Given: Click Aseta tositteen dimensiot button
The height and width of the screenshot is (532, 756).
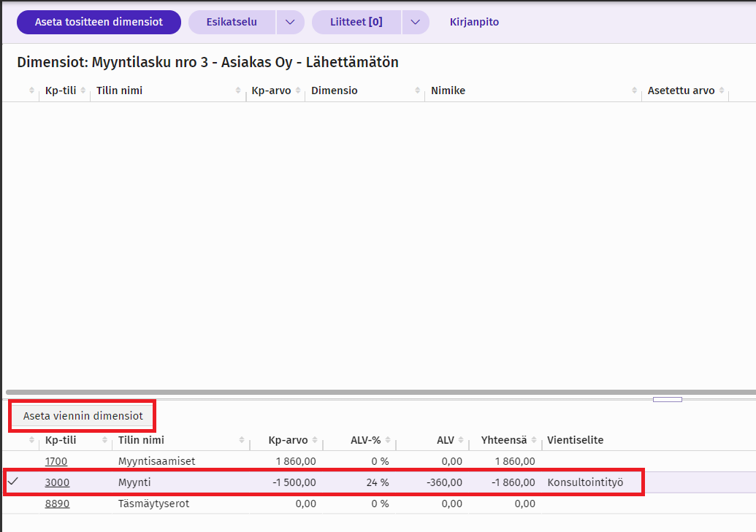Looking at the screenshot, I should pyautogui.click(x=99, y=22).
